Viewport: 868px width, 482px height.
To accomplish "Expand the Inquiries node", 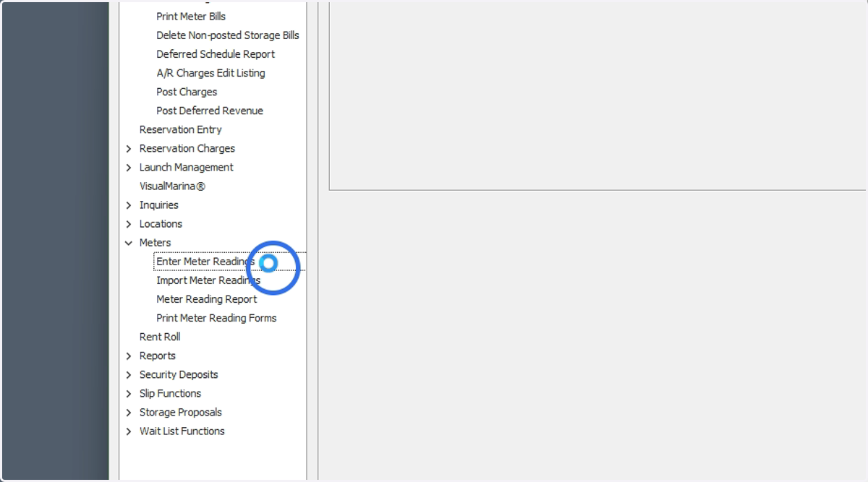I will pyautogui.click(x=129, y=205).
